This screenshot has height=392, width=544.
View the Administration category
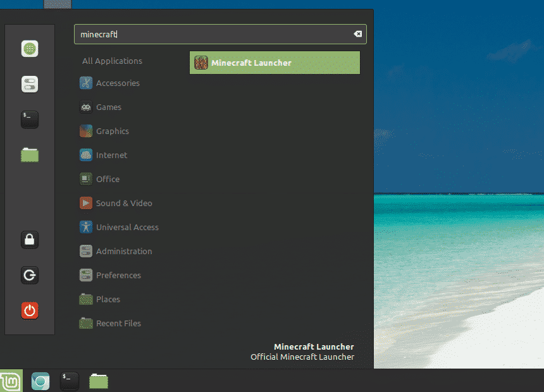[x=123, y=251]
